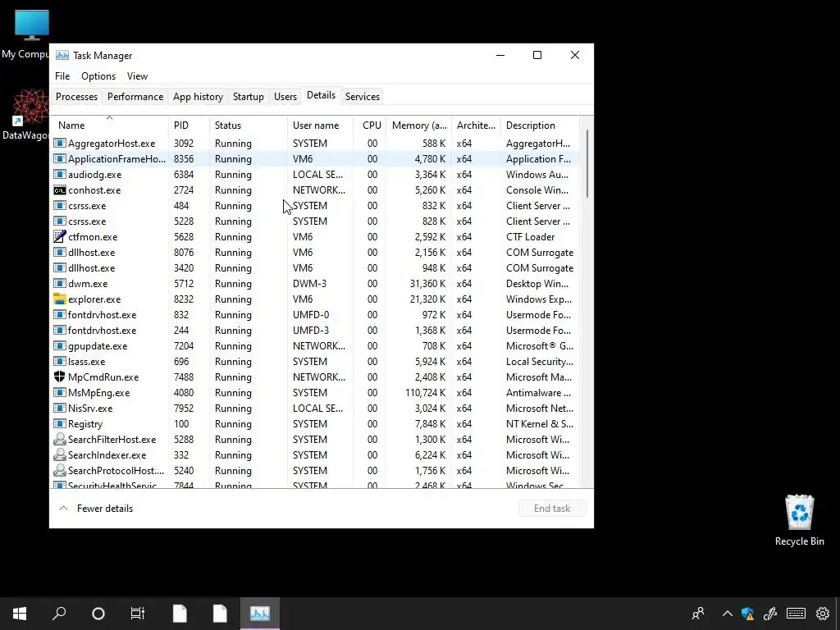
Task: Collapse view with Fewer details
Action: coord(96,509)
